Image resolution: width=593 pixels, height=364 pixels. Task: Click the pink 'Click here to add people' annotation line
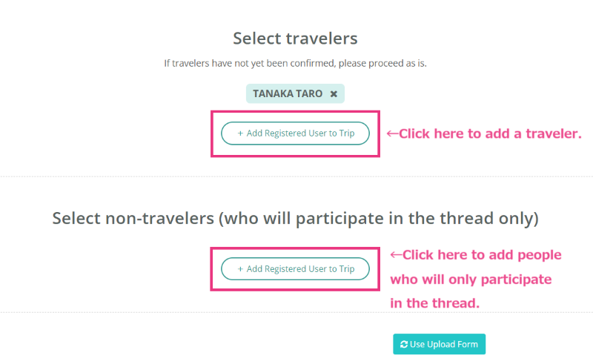click(482, 255)
